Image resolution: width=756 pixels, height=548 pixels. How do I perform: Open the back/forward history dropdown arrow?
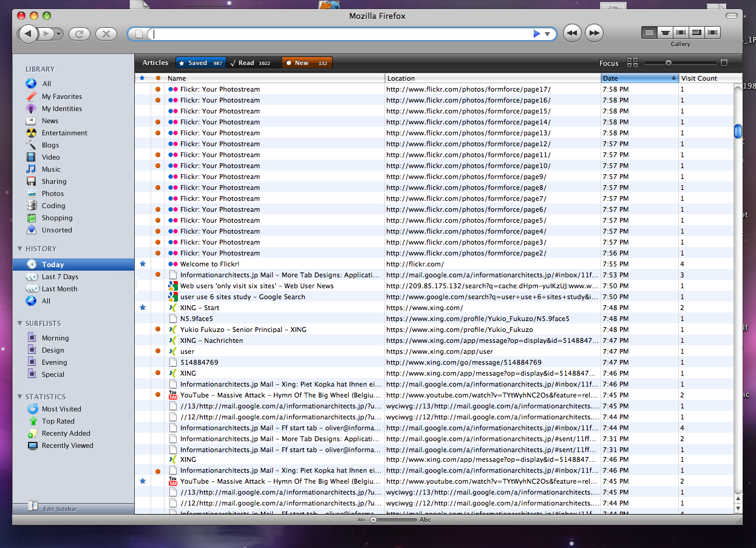pyautogui.click(x=59, y=34)
